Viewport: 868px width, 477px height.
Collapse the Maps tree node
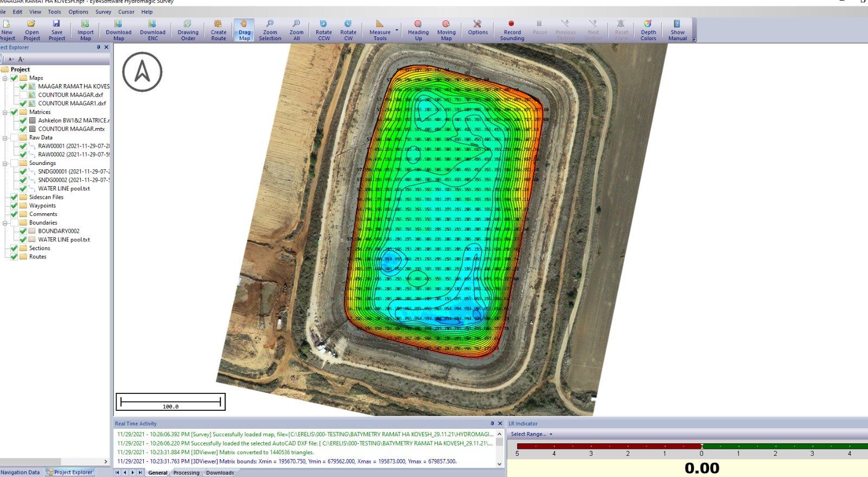(x=5, y=78)
